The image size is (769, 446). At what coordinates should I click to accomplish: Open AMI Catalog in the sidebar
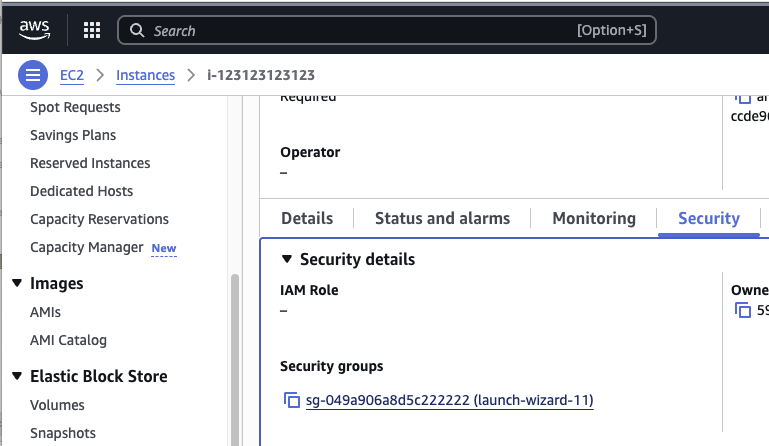pyautogui.click(x=68, y=340)
